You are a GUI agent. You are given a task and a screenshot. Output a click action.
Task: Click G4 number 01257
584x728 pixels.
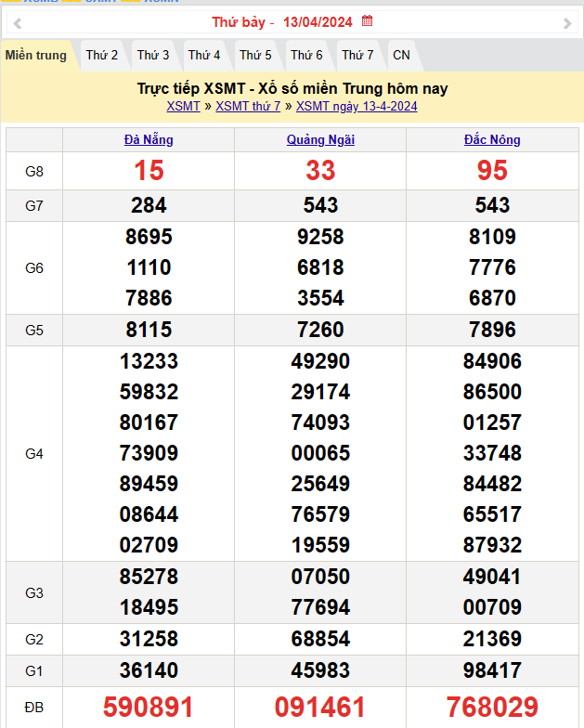[492, 422]
